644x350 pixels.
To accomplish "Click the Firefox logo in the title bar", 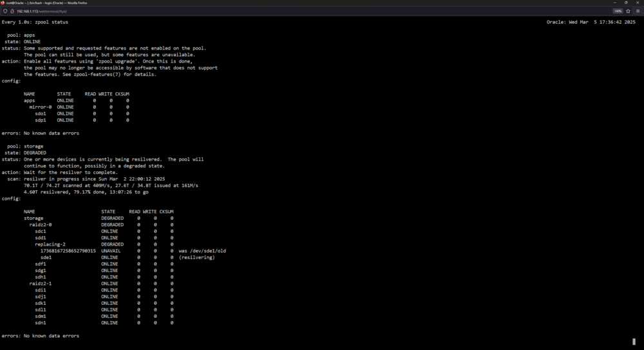I will (3, 3).
